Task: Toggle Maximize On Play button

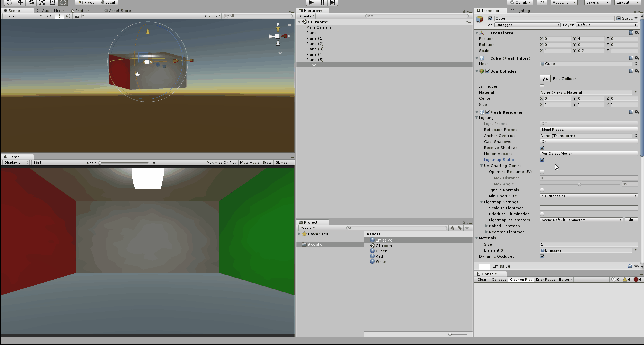Action: (x=222, y=163)
